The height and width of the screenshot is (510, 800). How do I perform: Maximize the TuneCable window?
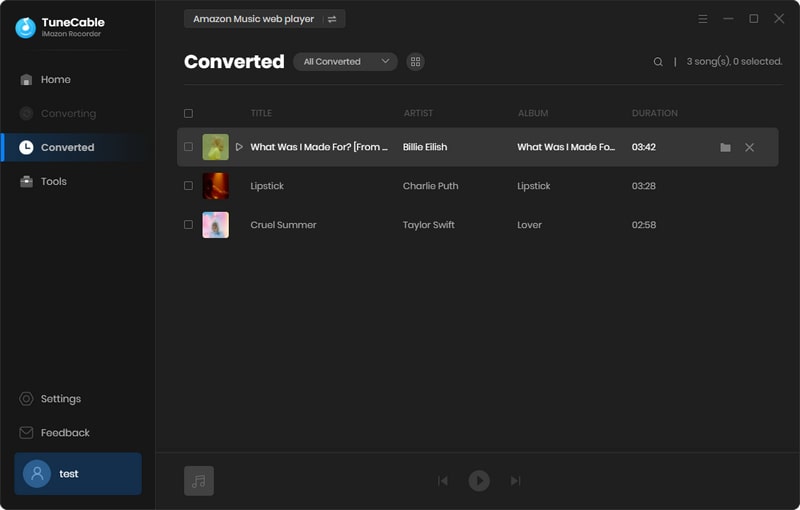click(753, 19)
